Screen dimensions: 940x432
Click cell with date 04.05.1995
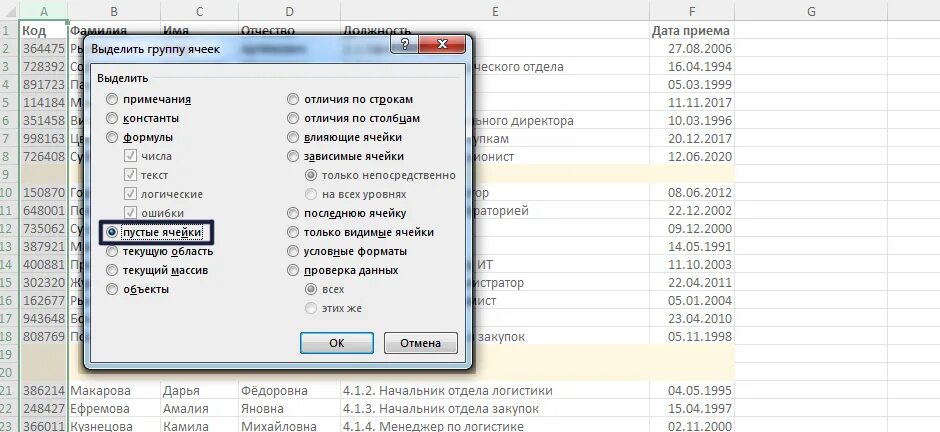(x=692, y=391)
